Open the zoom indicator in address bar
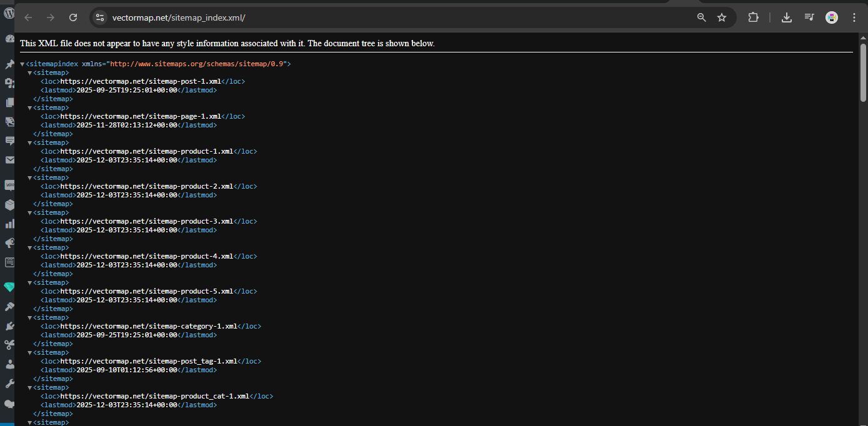Screen dimensions: 868x426 click(702, 17)
